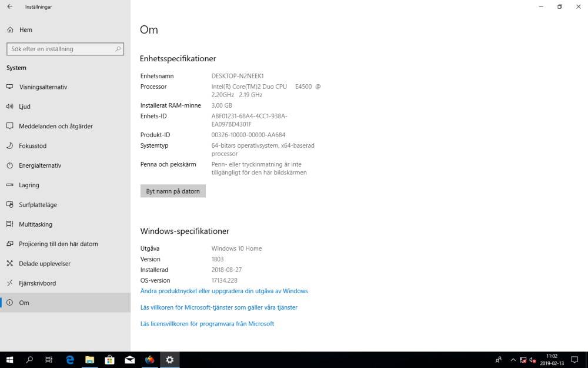588x368 pixels.
Task: Open Projicering till den här datorn
Action: pos(65,244)
